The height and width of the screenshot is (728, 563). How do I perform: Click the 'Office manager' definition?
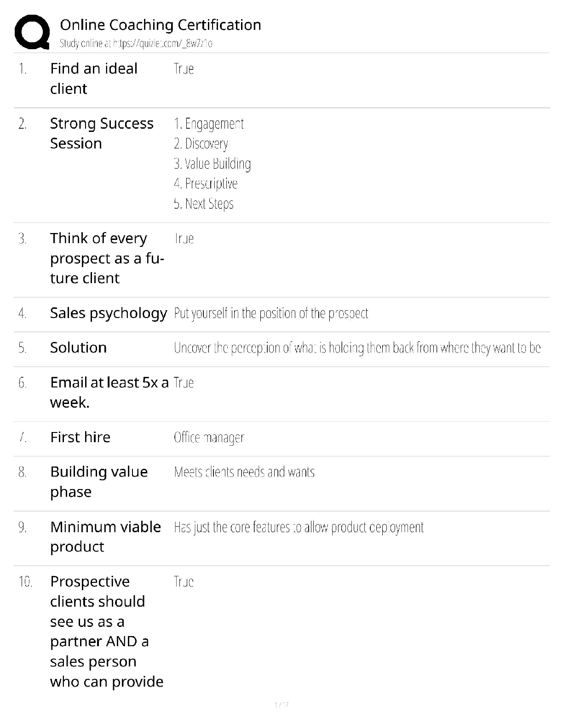click(x=209, y=438)
